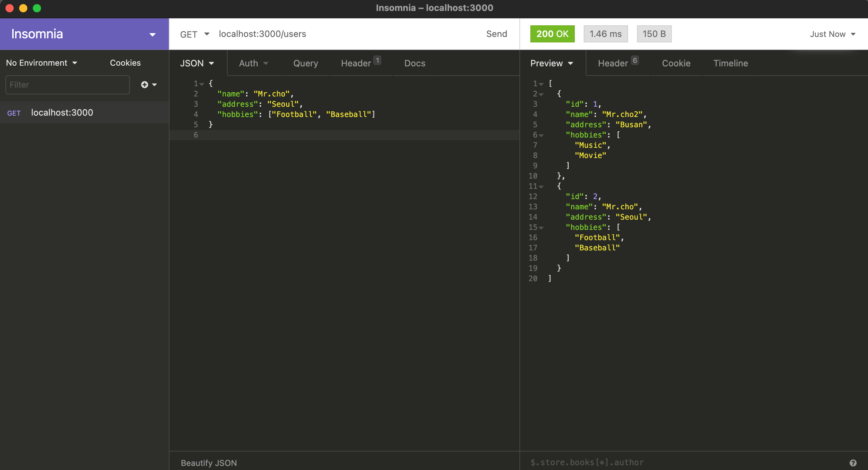Open the GET method dropdown
Image resolution: width=868 pixels, height=470 pixels.
pyautogui.click(x=194, y=34)
